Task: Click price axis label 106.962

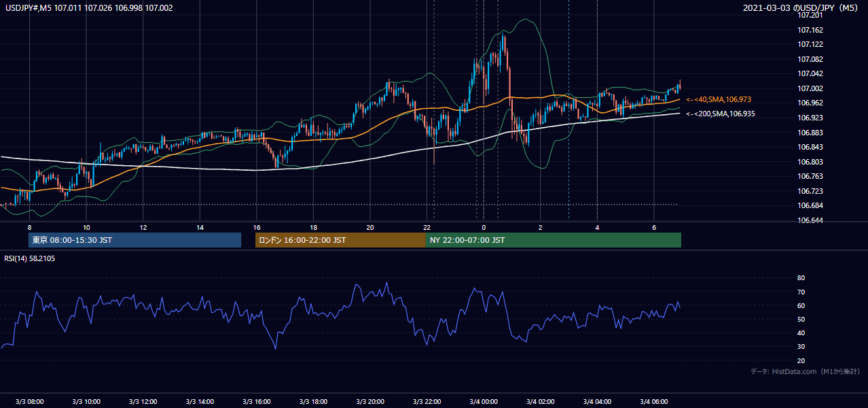Action: click(x=810, y=103)
